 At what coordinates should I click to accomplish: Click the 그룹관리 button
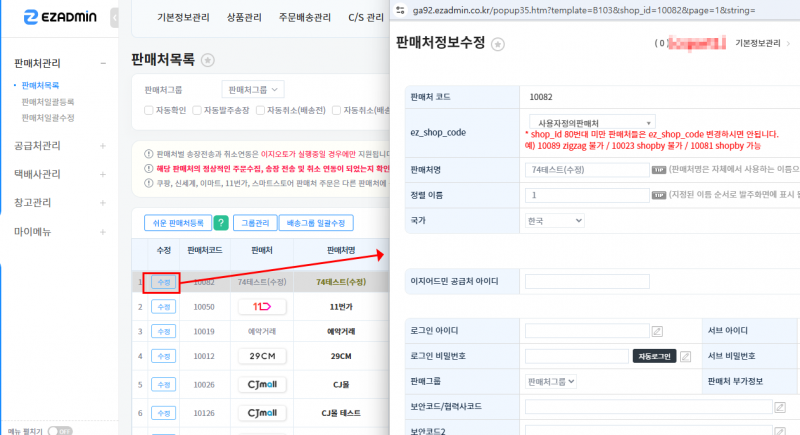[x=255, y=223]
